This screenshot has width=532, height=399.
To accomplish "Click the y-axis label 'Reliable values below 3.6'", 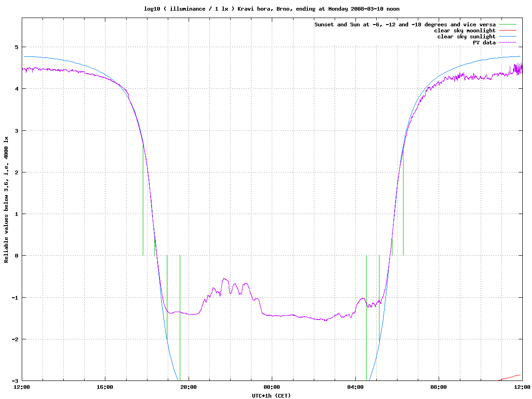I will tap(6, 199).
